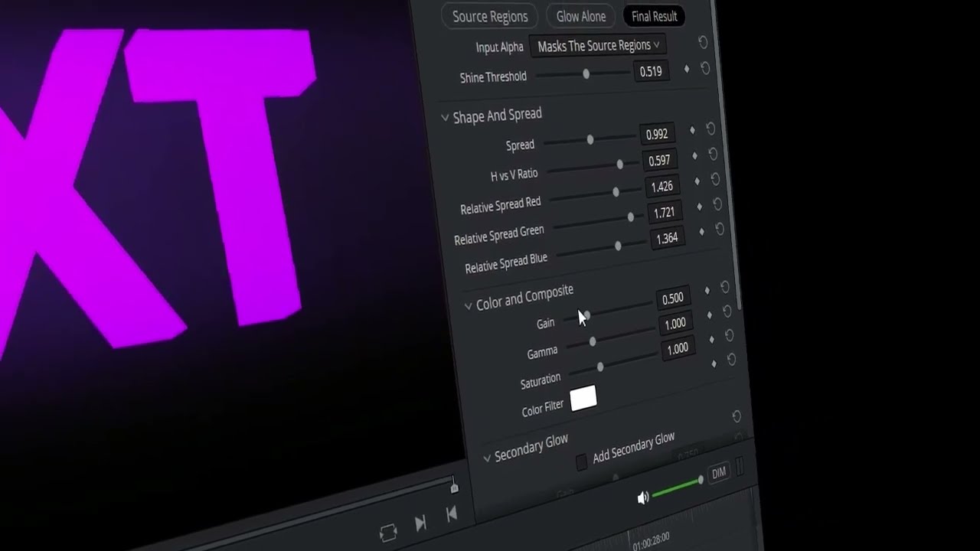Add keyframe for H vs V Ratio
Viewport: 980px width, 551px height.
(x=694, y=155)
